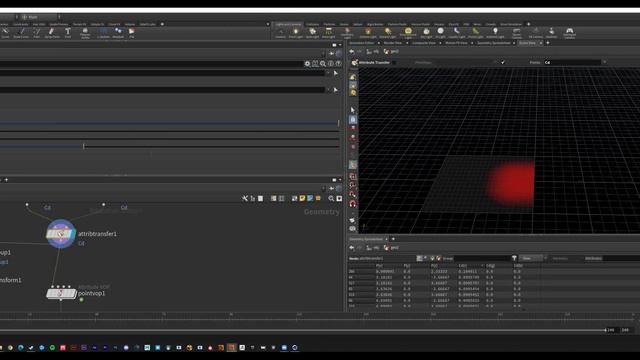
Task: Create a Distant Light from the shelf
Action: pyautogui.click(x=388, y=33)
